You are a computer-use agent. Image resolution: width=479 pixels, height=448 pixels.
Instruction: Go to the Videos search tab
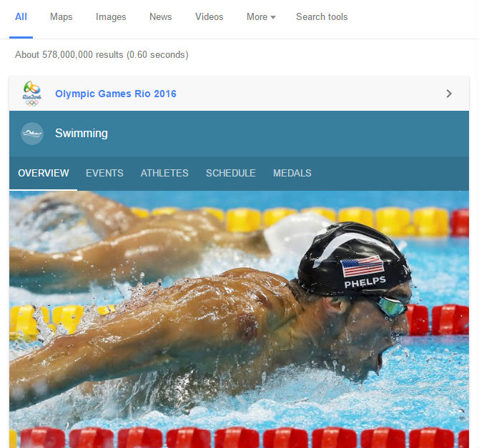point(209,17)
